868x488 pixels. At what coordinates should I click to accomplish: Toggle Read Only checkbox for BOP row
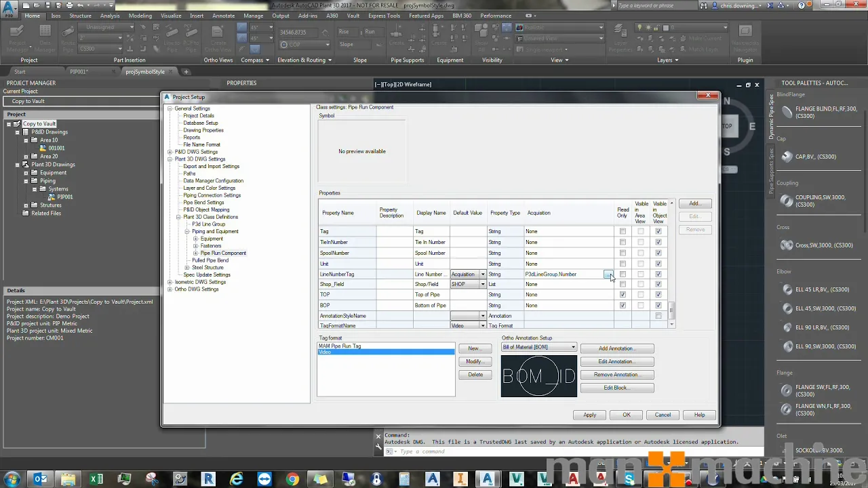(623, 306)
